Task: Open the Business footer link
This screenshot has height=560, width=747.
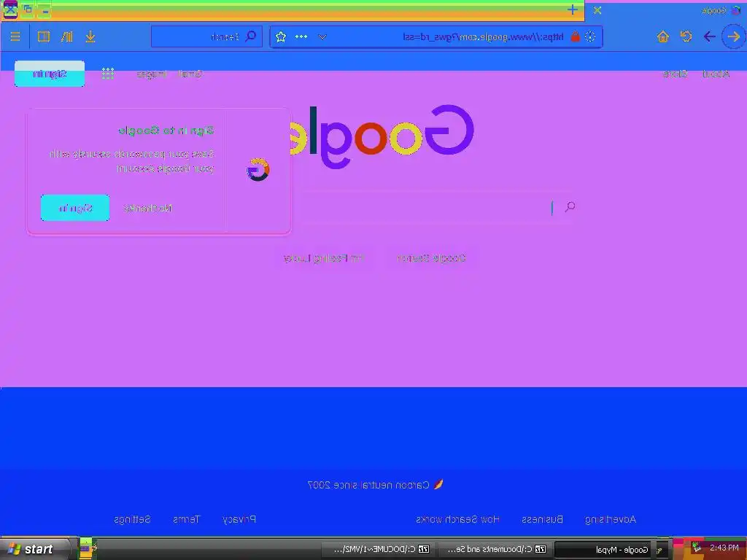Action: click(542, 519)
